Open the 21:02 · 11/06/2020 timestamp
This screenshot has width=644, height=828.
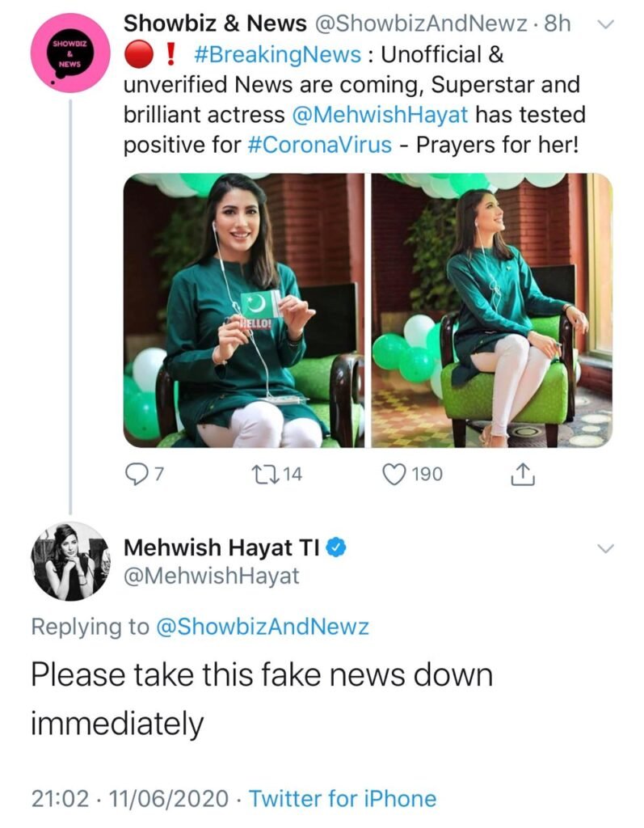(133, 799)
